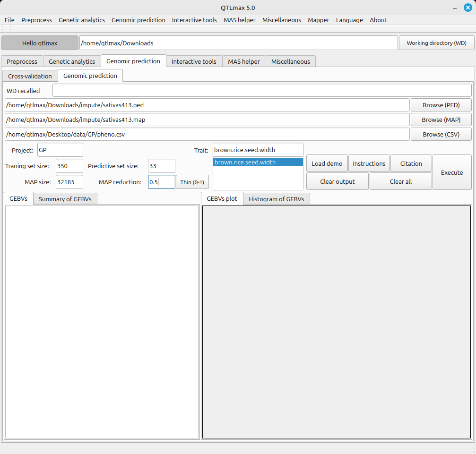The image size is (476, 454).
Task: Click the Project name input field
Action: pyautogui.click(x=60, y=150)
